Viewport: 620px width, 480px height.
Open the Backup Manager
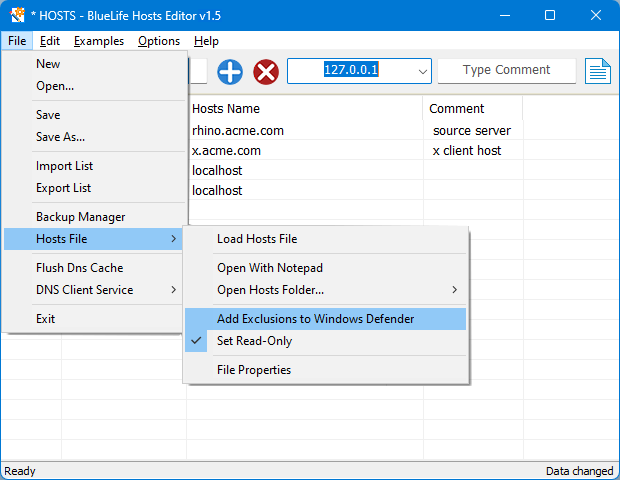click(80, 217)
